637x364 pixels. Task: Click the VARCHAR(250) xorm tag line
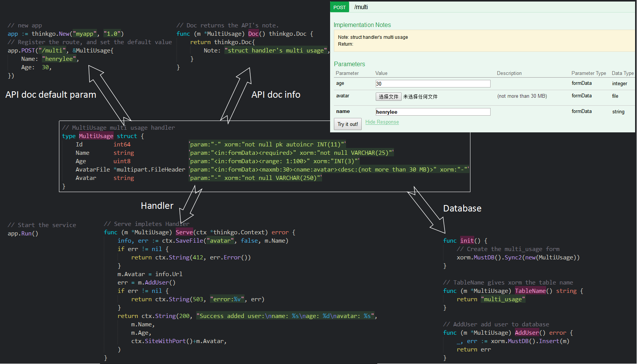(256, 178)
